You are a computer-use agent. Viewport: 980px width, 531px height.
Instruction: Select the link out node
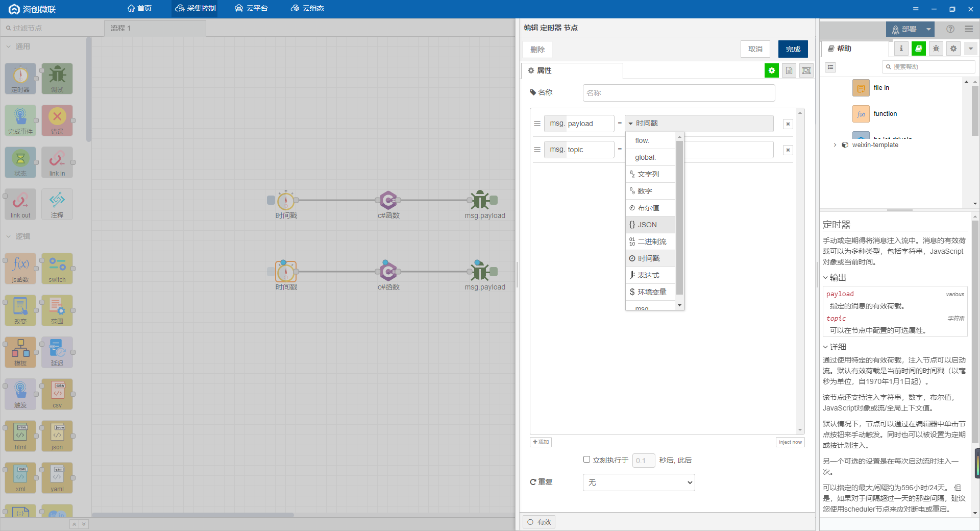[20, 204]
